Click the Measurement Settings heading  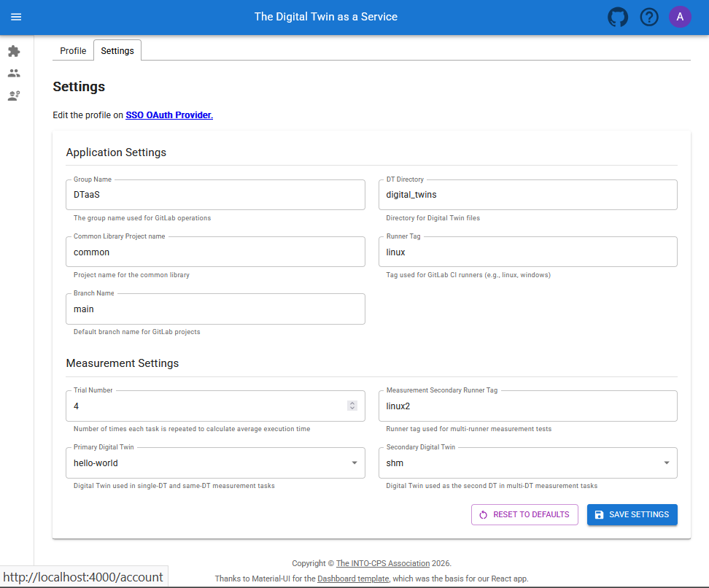[123, 363]
